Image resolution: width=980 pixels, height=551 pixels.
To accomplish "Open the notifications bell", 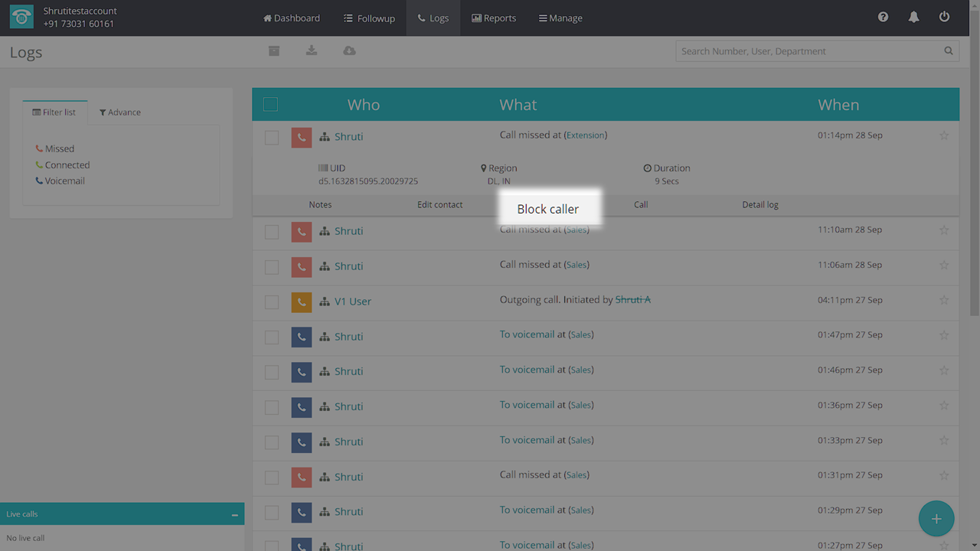I will click(913, 17).
